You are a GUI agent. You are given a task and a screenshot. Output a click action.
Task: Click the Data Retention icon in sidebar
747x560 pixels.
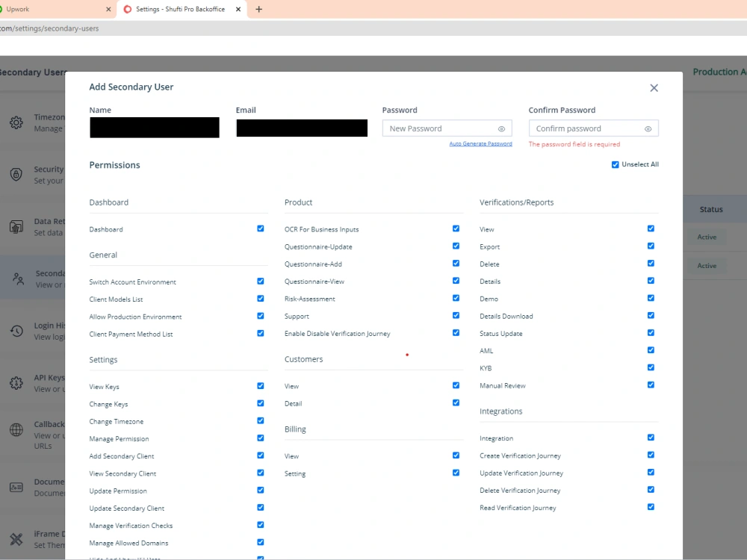(x=16, y=227)
